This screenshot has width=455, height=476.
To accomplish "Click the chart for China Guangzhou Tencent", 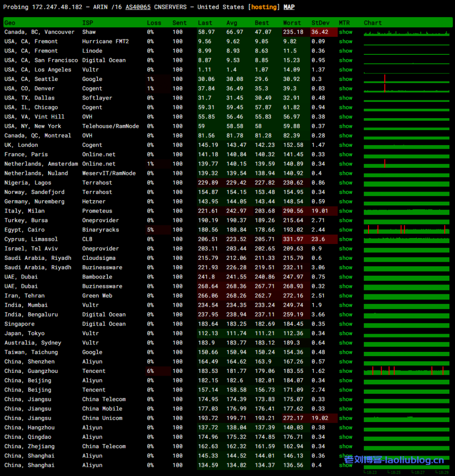I will tap(407, 371).
